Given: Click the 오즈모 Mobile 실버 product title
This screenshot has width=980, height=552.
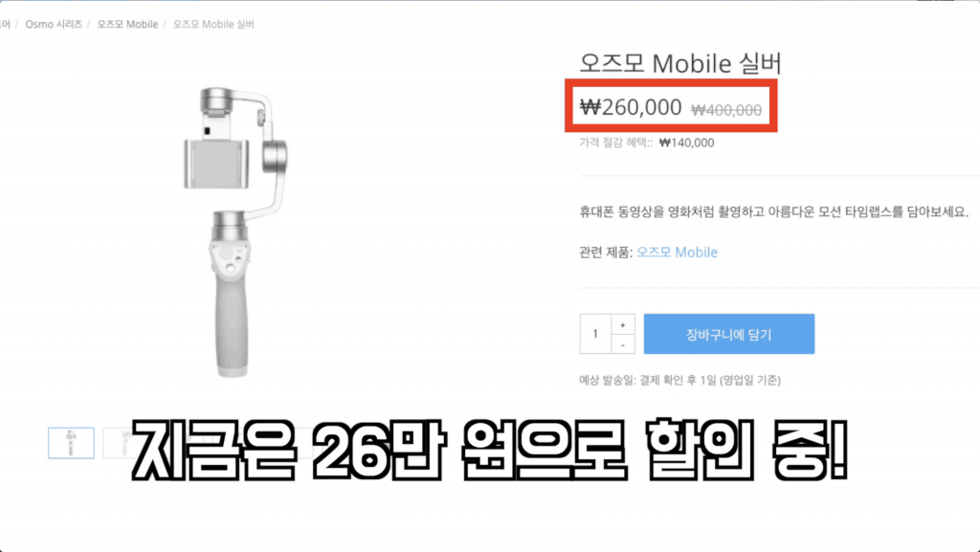Looking at the screenshot, I should (x=680, y=63).
